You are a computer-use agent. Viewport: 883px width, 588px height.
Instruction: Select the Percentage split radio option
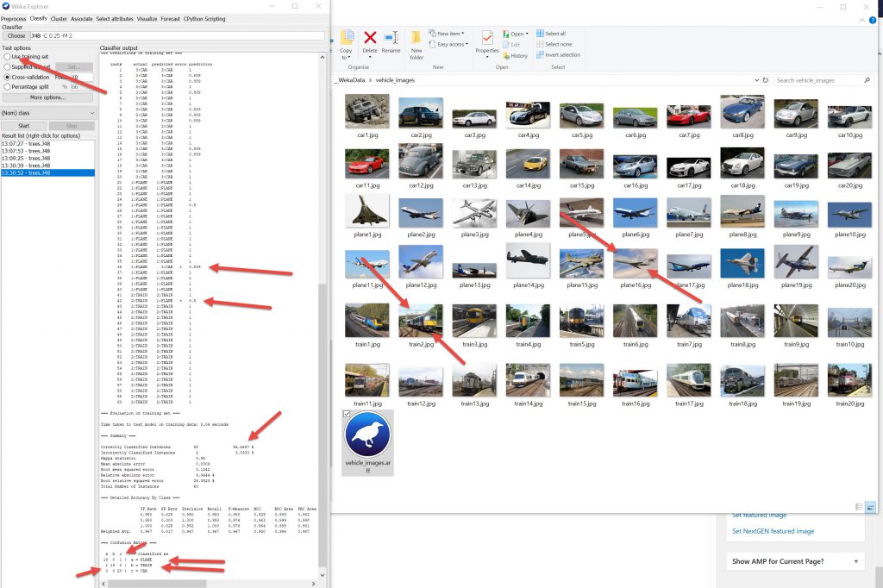click(8, 86)
